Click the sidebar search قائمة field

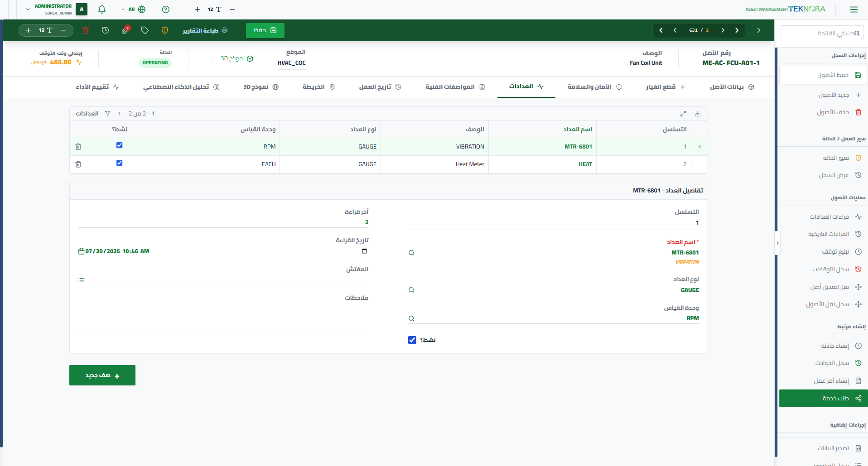pyautogui.click(x=822, y=34)
